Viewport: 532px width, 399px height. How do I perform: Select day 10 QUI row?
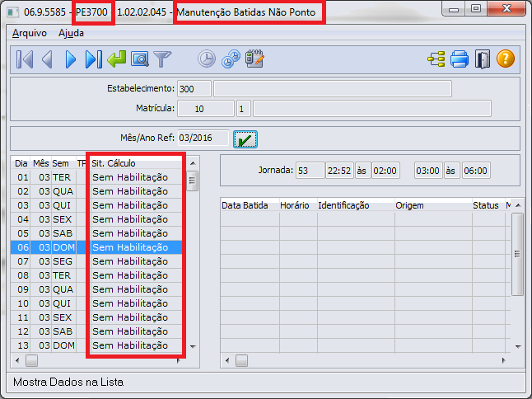pyautogui.click(x=96, y=303)
